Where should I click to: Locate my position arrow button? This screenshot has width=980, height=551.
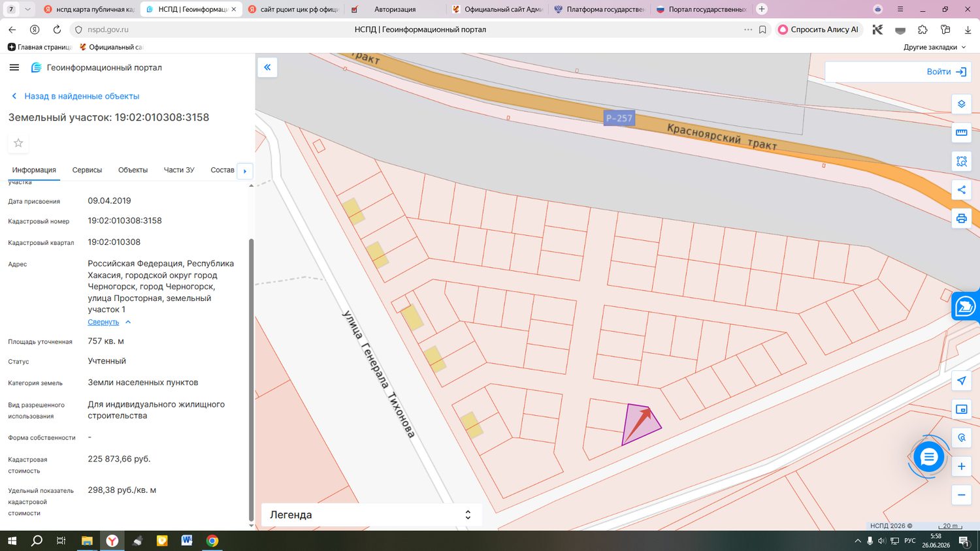tap(961, 381)
